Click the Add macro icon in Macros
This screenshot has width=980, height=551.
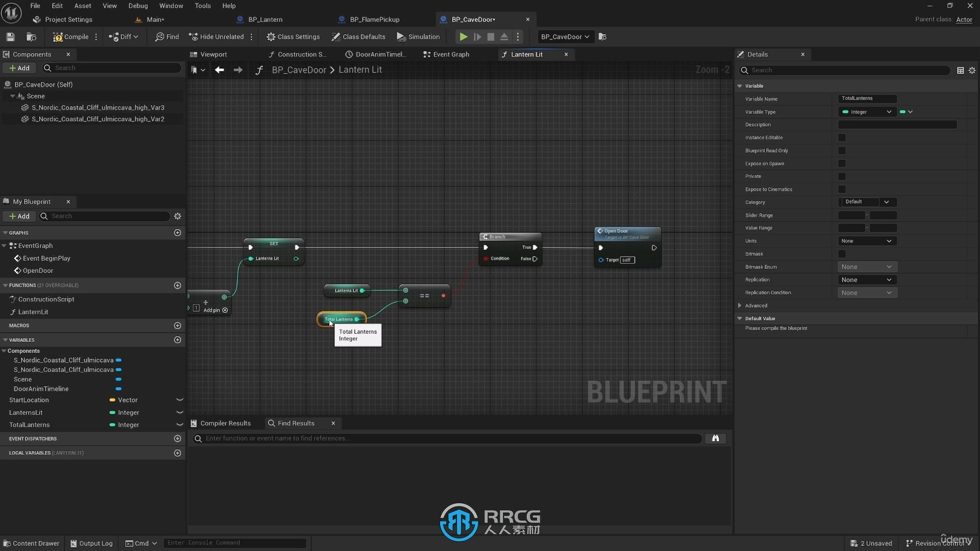pyautogui.click(x=178, y=325)
